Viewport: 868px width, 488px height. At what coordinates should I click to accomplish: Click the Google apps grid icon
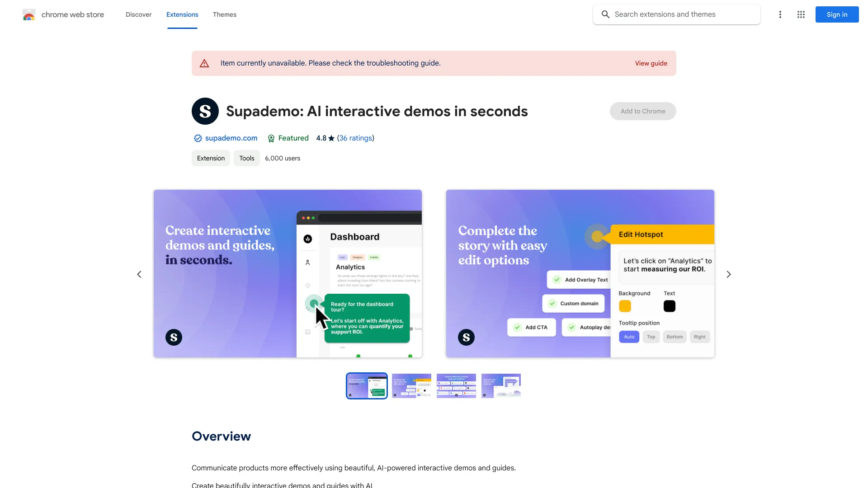801,14
